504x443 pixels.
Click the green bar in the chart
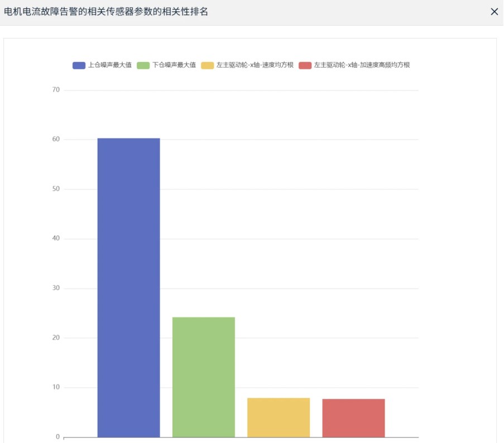click(203, 377)
